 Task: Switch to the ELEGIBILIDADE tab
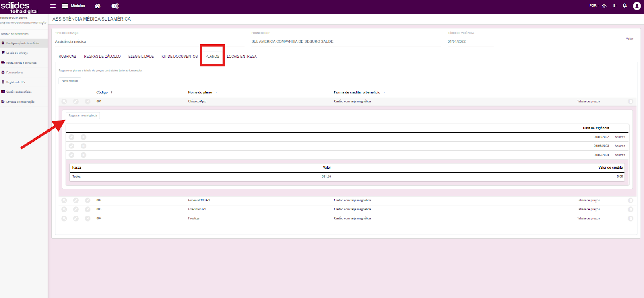(x=141, y=56)
